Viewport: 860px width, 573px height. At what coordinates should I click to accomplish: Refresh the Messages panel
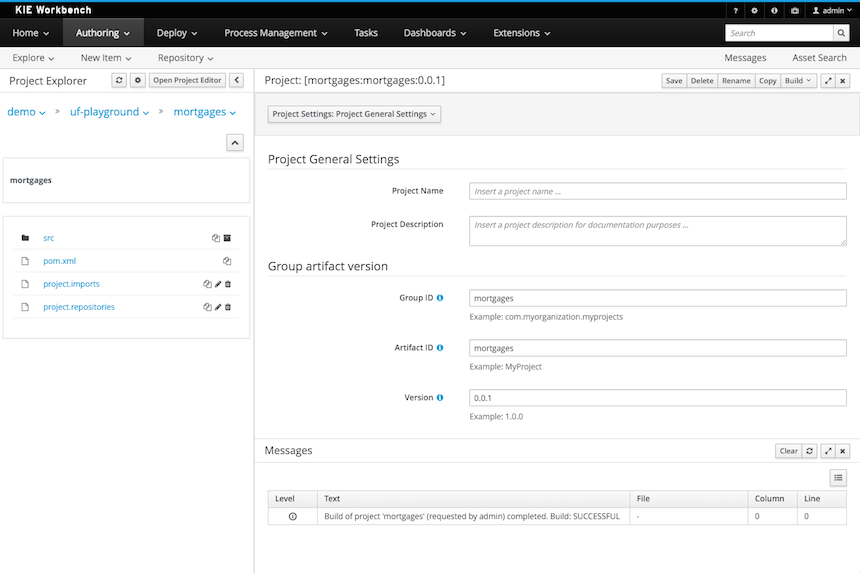(x=811, y=451)
